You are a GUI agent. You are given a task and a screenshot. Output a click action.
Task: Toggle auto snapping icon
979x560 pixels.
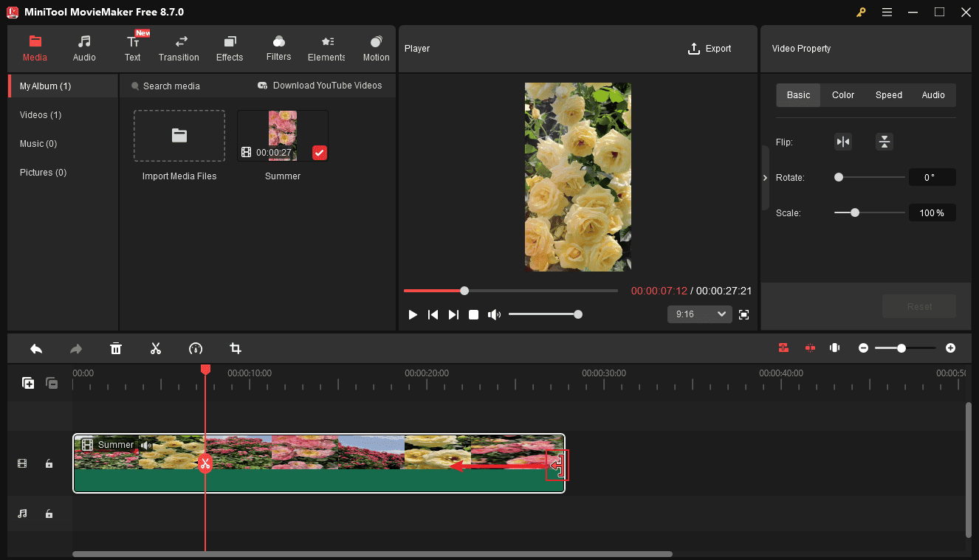click(x=783, y=348)
